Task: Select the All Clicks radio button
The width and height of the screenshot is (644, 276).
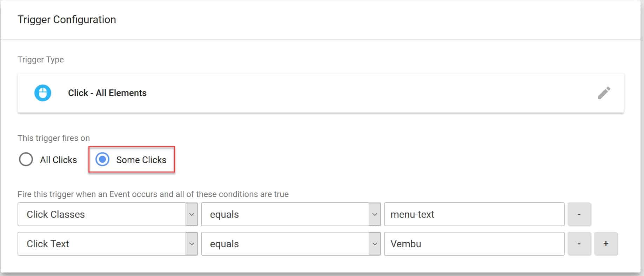Action: click(26, 160)
